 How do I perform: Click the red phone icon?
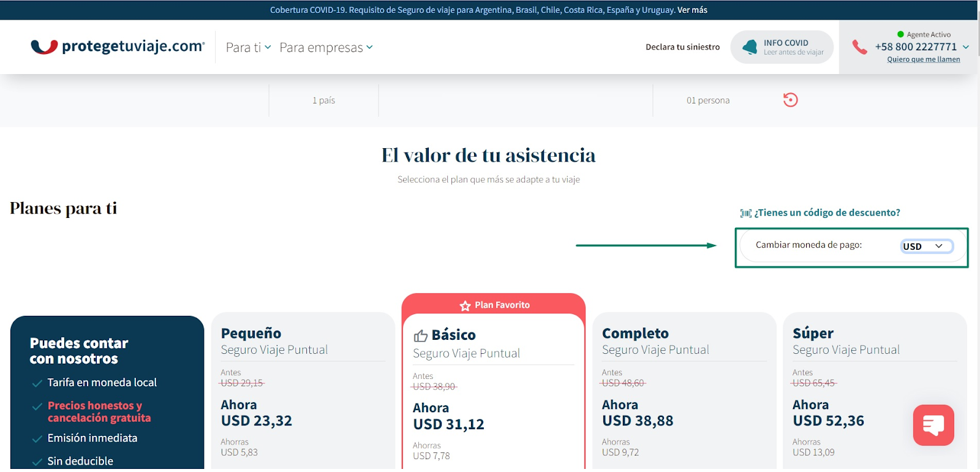[x=860, y=47]
